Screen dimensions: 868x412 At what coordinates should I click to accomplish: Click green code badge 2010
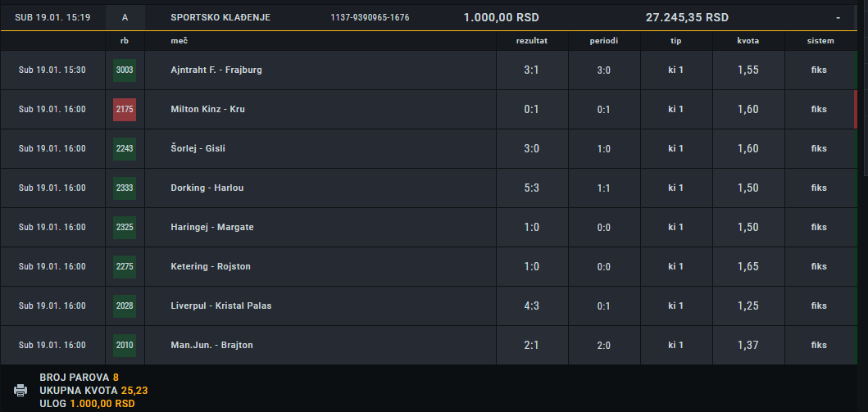pyautogui.click(x=125, y=345)
